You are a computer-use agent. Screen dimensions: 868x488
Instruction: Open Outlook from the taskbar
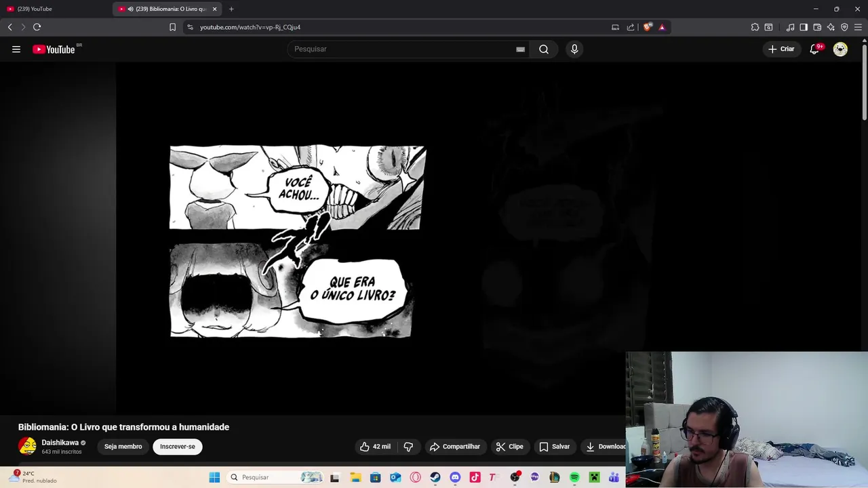coord(395,477)
